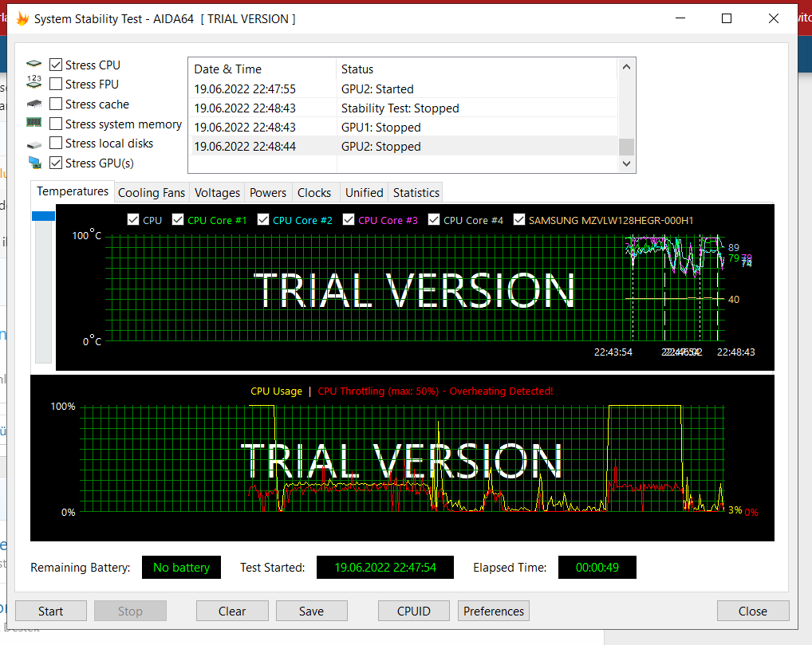Click the log list scroll down arrow

pyautogui.click(x=627, y=163)
